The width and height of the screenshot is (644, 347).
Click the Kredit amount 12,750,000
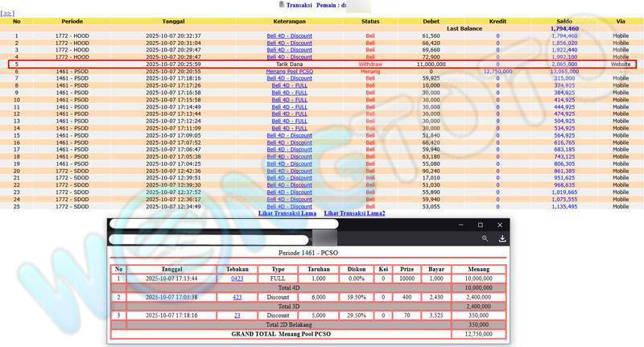(x=497, y=72)
